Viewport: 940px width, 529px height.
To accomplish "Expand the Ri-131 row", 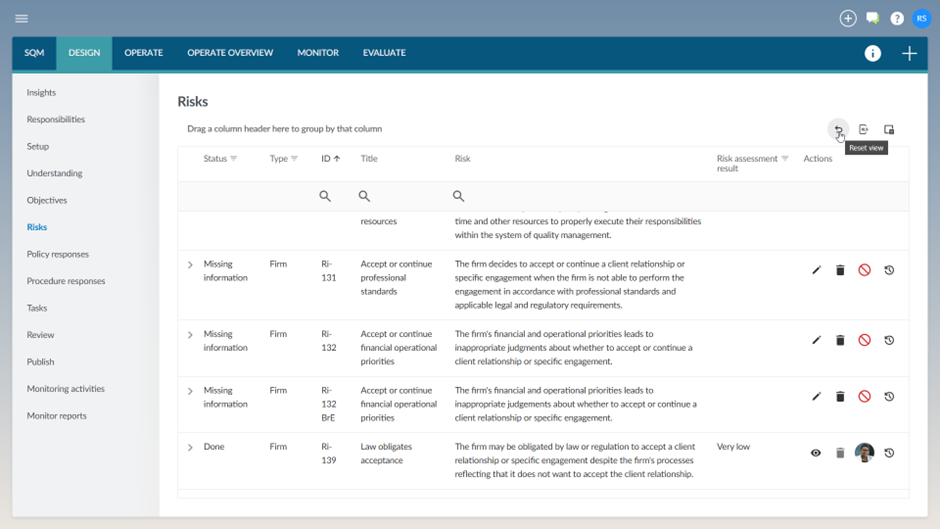I will [x=190, y=265].
